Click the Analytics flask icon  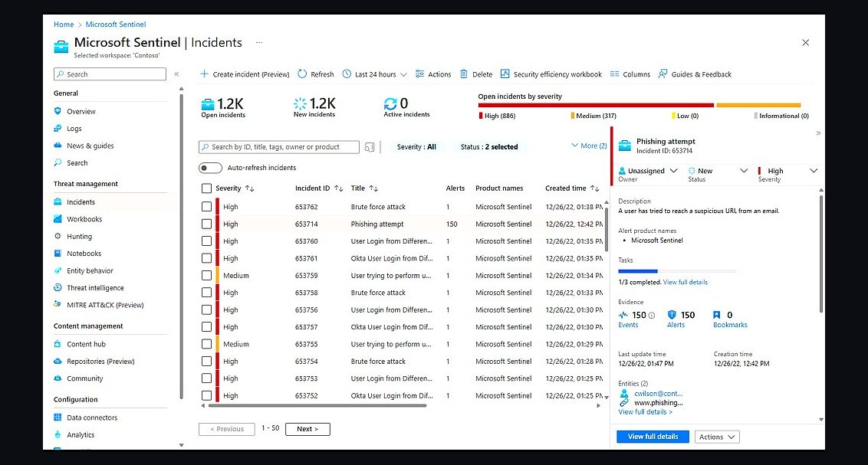58,434
